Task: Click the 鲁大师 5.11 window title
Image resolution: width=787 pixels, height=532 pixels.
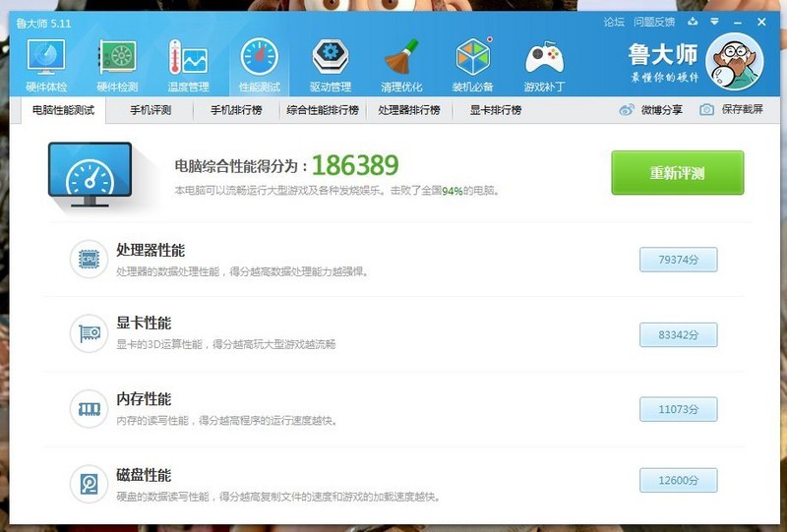Action: pyautogui.click(x=43, y=24)
